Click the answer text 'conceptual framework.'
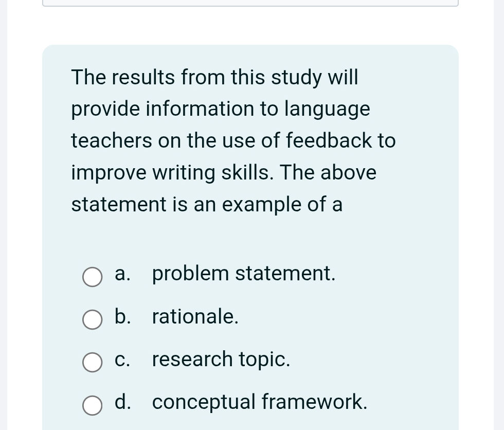 point(260,402)
